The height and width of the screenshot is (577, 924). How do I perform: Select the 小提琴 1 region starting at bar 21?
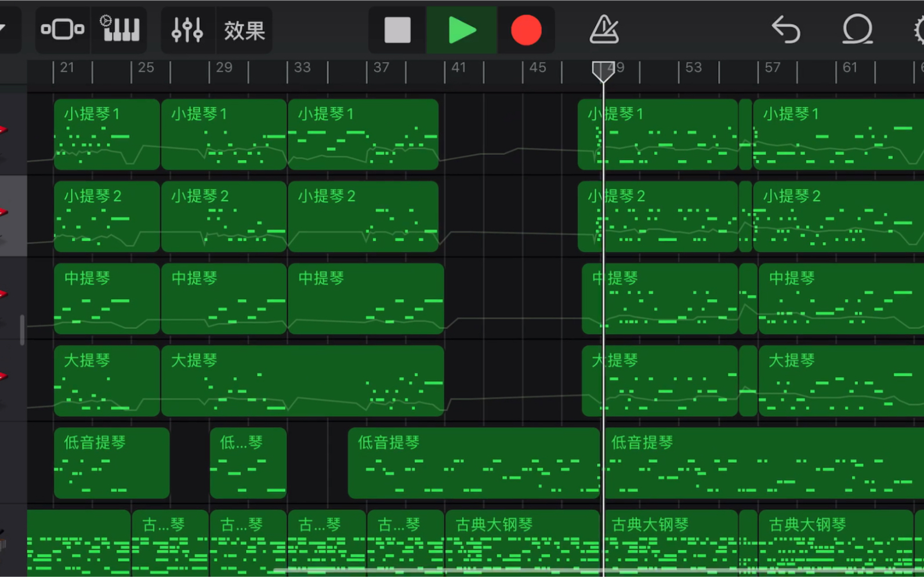[107, 135]
